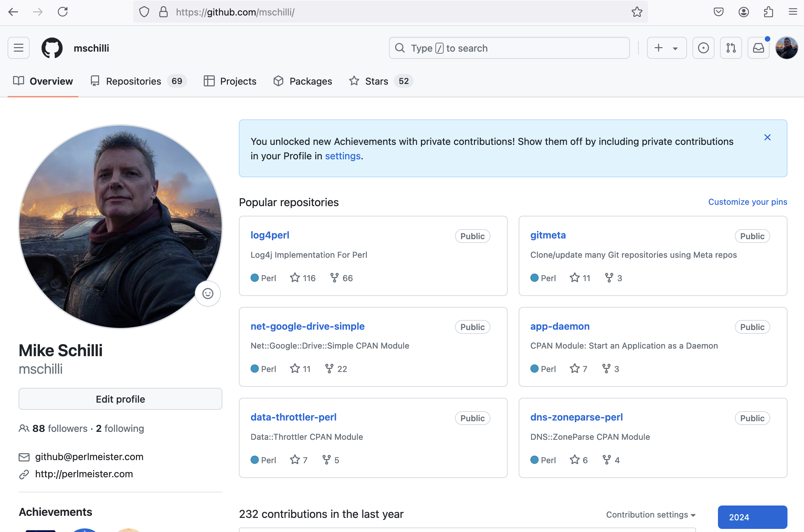
Task: Go to GitHub homepage via Octocat logo
Action: coord(52,48)
